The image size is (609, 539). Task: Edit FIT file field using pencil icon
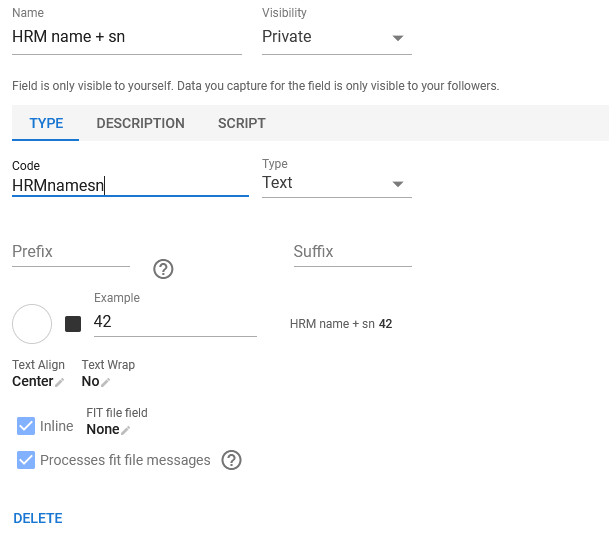coord(126,430)
